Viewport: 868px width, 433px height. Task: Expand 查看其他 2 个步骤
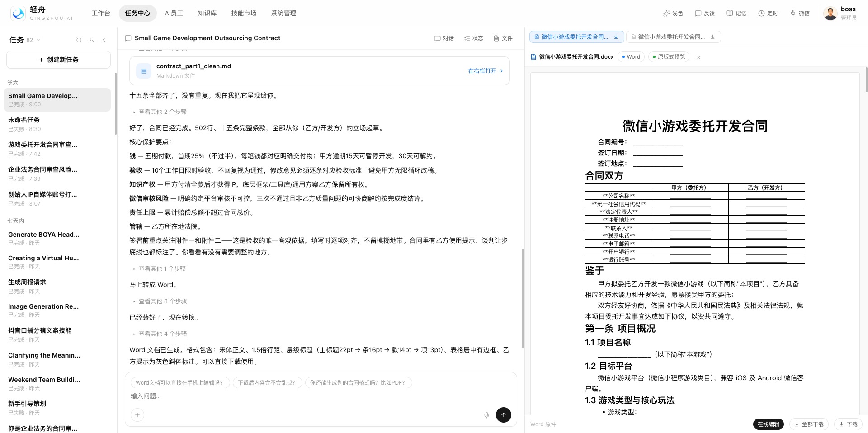(x=160, y=112)
